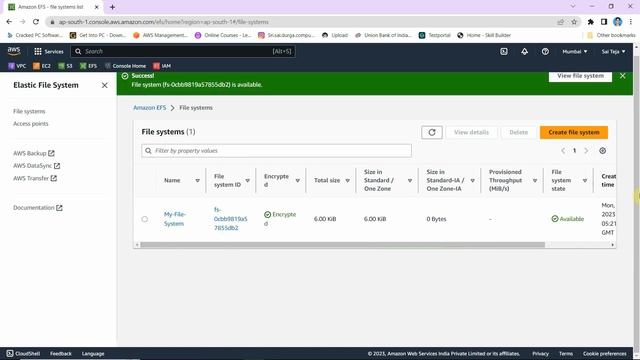Sort by Size in Standard-IA column

[472, 180]
